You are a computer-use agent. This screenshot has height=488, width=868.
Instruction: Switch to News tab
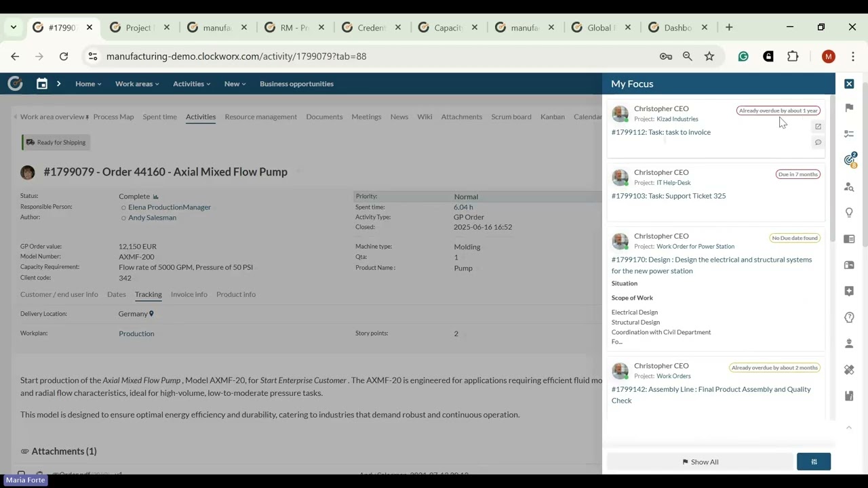click(399, 117)
